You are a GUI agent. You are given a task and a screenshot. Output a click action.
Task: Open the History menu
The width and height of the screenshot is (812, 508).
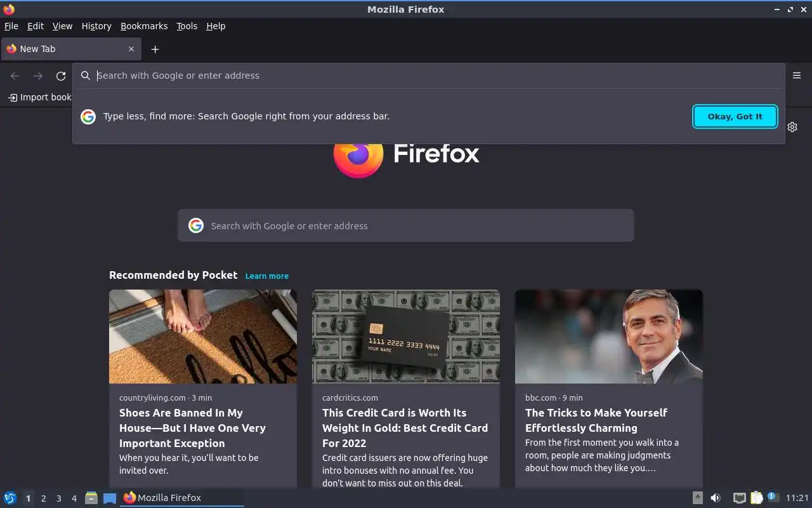tap(96, 26)
